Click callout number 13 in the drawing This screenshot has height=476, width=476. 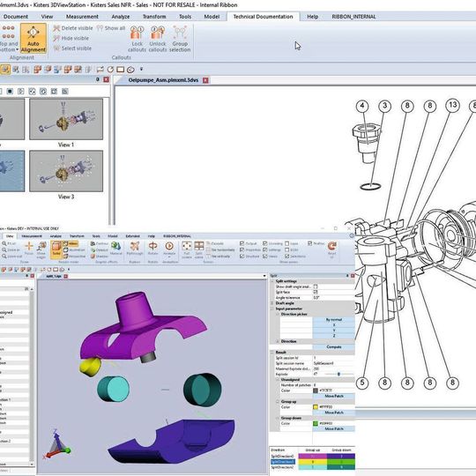(452, 105)
